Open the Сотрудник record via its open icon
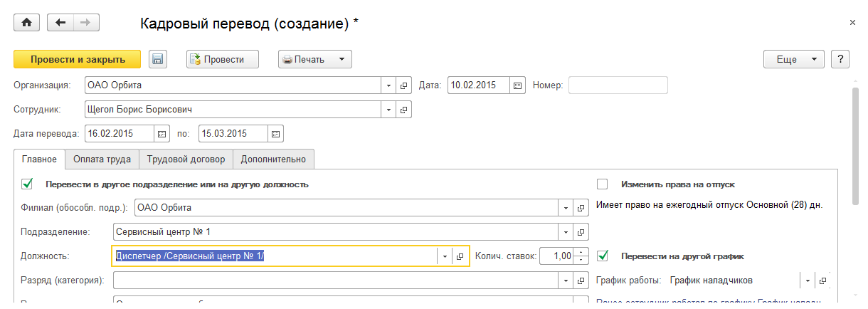Image resolution: width=868 pixels, height=309 pixels. tap(404, 110)
